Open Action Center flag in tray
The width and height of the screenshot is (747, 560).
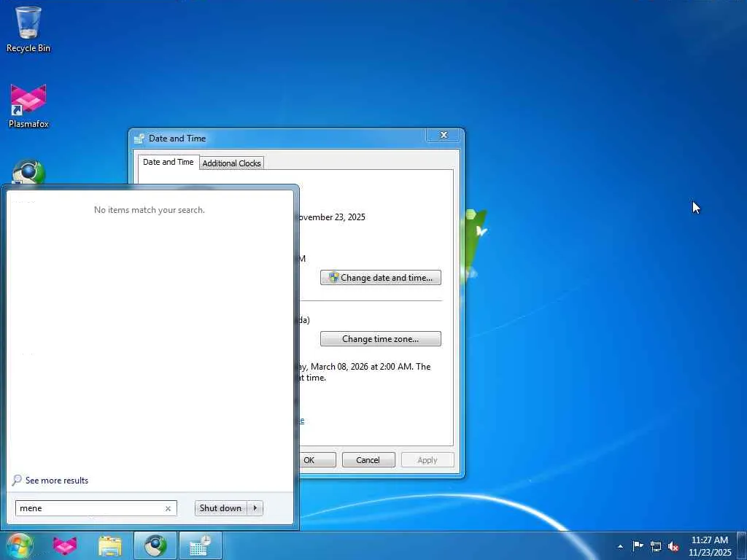(638, 545)
